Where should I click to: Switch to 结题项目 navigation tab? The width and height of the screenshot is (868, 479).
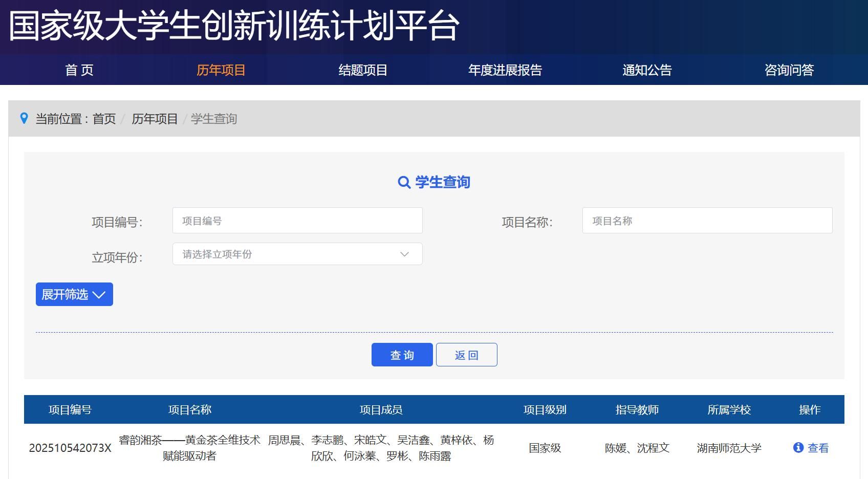coord(363,70)
